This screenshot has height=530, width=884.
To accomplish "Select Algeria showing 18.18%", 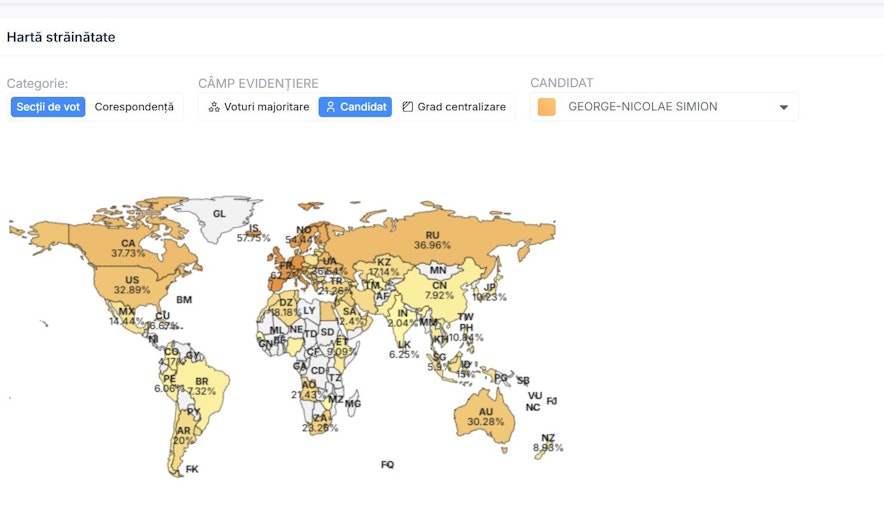I will click(x=286, y=307).
